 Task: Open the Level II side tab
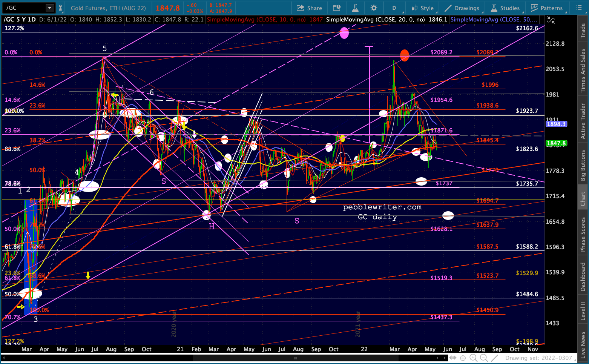pyautogui.click(x=583, y=311)
